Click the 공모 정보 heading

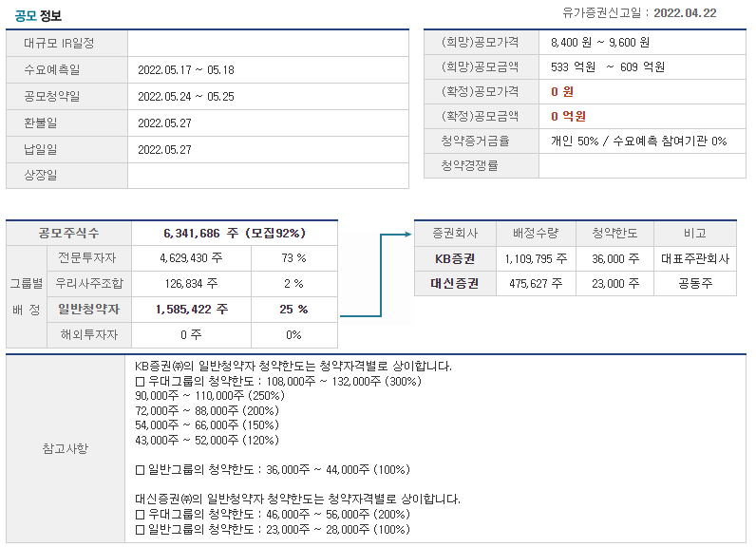[38, 16]
